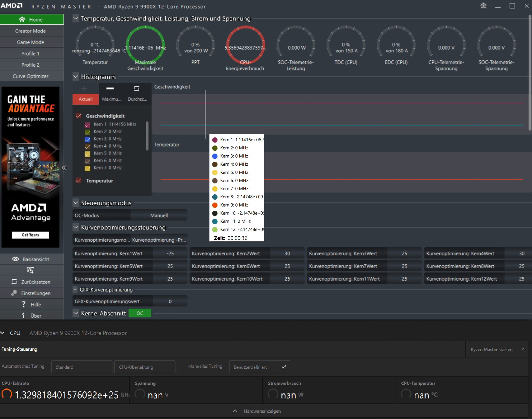This screenshot has height=419, width=532.
Task: Click the add histogram plus icon
Action: click(84, 89)
